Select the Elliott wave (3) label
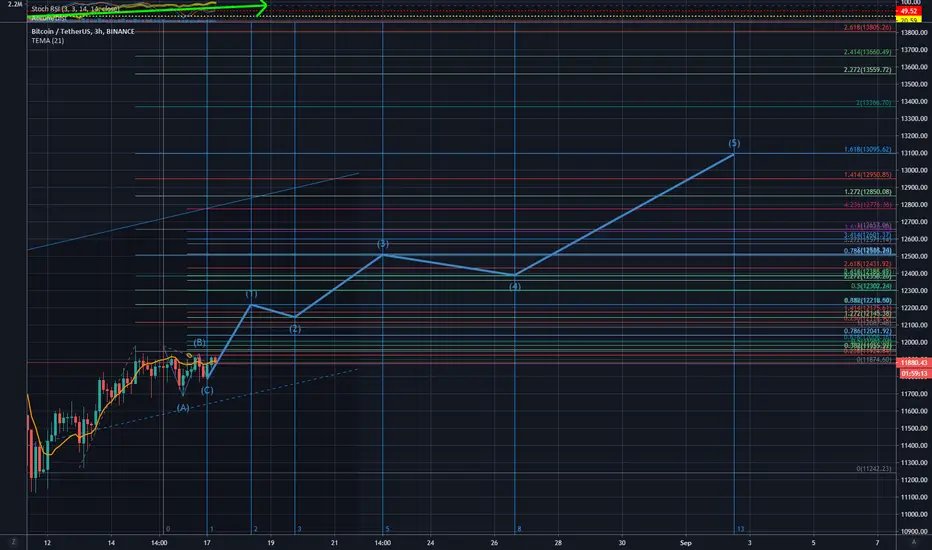This screenshot has height=550, width=932. [x=383, y=244]
